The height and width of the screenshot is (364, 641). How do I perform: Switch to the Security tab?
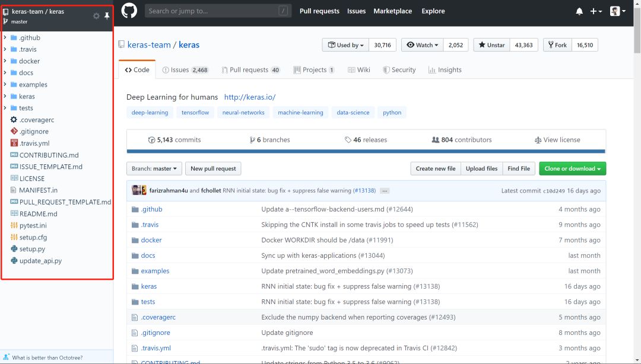399,70
